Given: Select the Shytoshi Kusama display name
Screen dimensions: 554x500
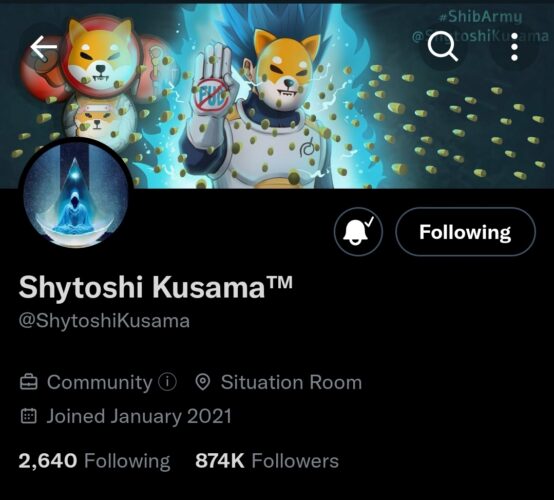Looking at the screenshot, I should click(x=155, y=287).
